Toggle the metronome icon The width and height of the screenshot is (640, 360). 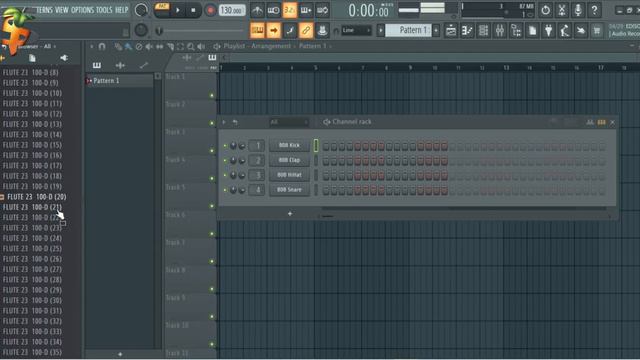click(x=257, y=10)
